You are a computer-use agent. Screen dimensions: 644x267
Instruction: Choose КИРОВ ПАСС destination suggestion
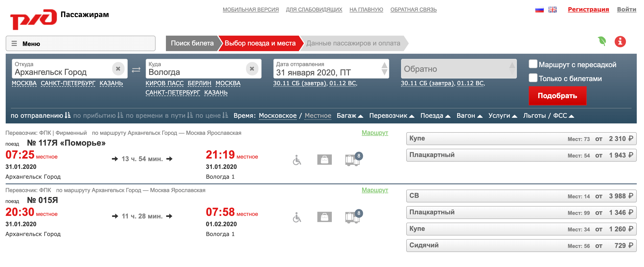(164, 83)
